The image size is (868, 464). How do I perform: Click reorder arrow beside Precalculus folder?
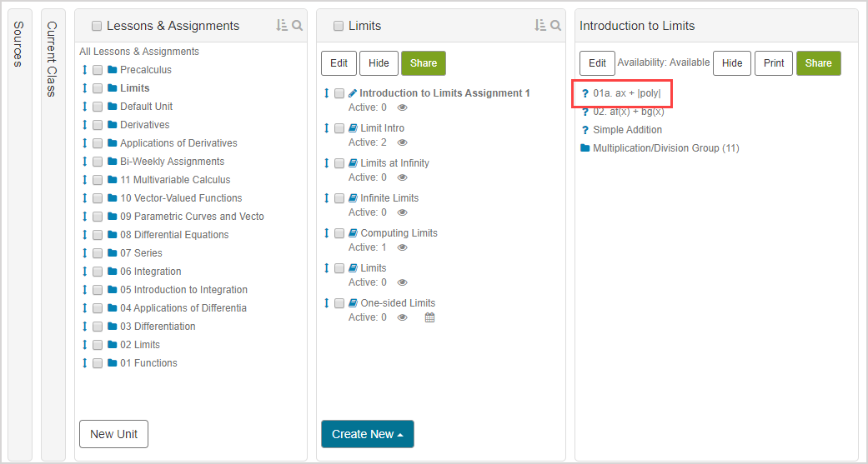point(85,70)
